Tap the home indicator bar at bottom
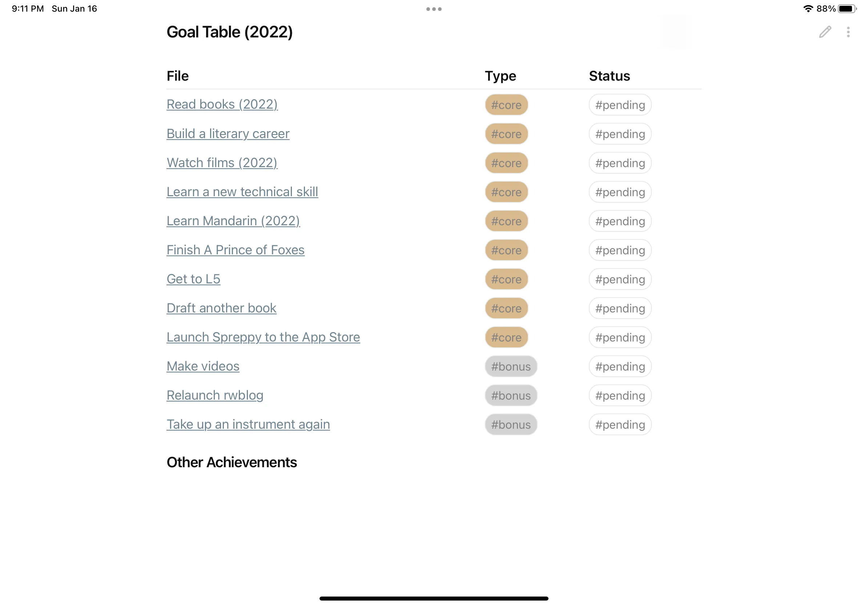 [x=434, y=598]
